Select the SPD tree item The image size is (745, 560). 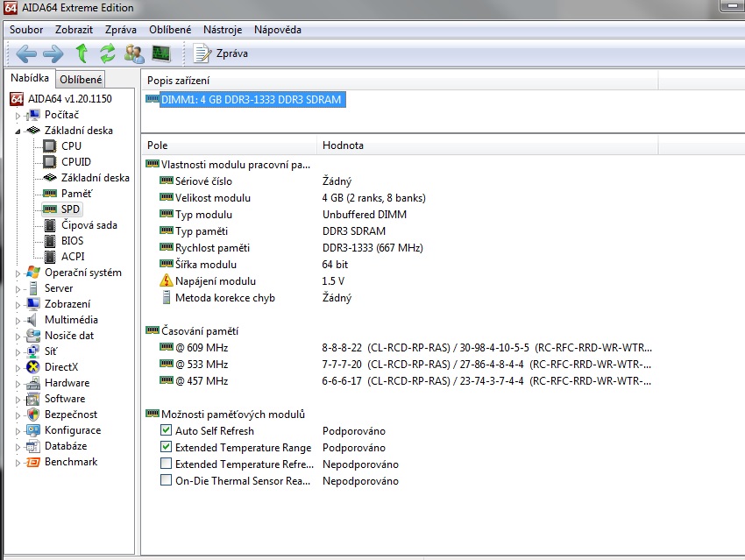pos(61,209)
